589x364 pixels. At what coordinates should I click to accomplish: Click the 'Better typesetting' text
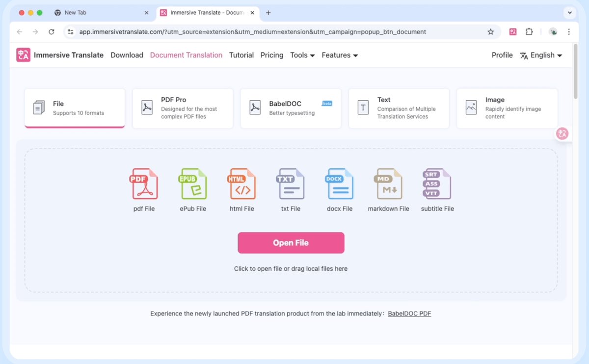click(292, 113)
